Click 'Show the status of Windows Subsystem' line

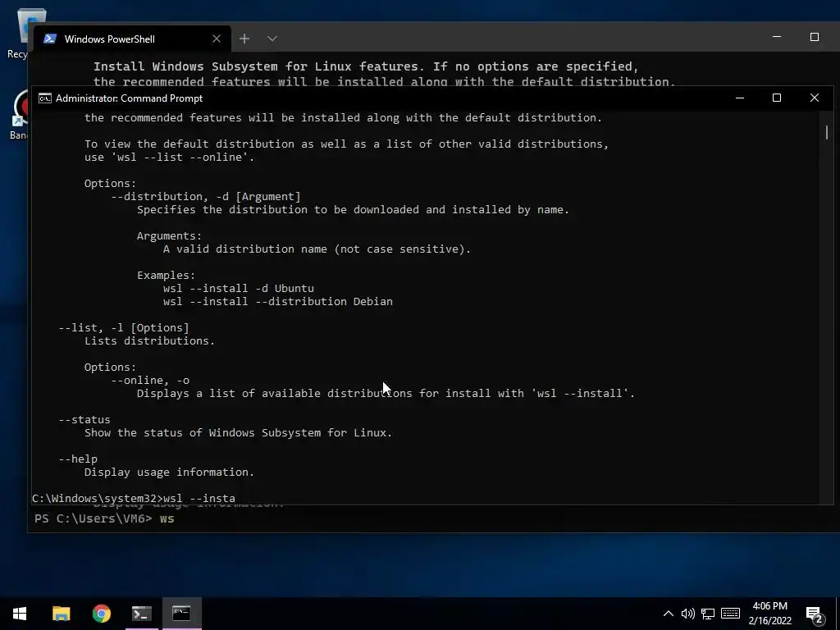point(238,433)
